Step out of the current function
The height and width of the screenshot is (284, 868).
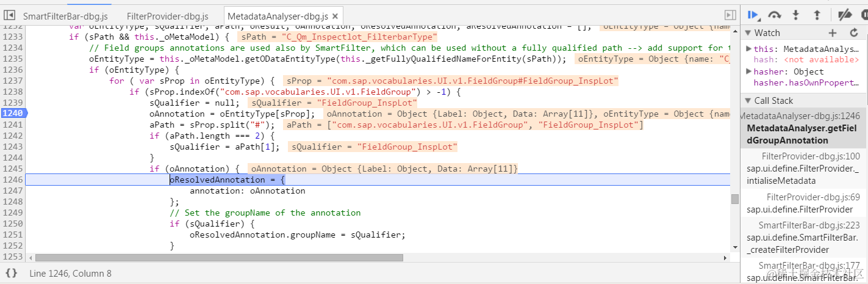817,15
